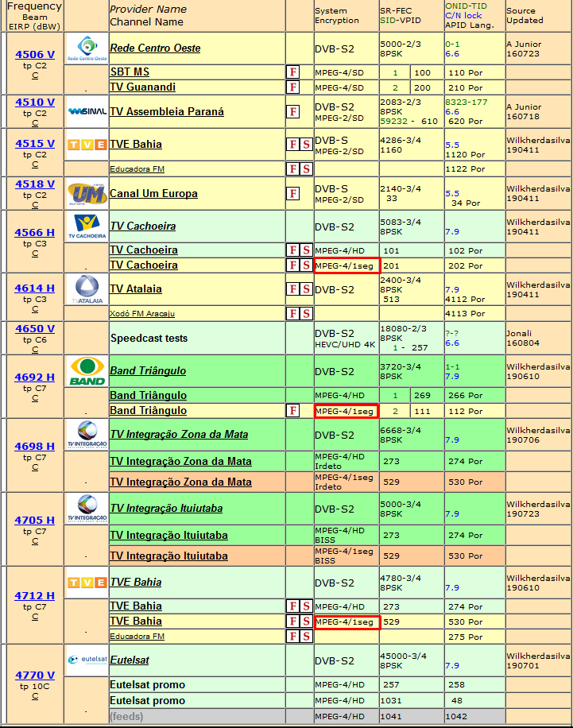The height and width of the screenshot is (728, 573).
Task: Click the F icon on Educadora FM 1122 row
Action: point(293,168)
